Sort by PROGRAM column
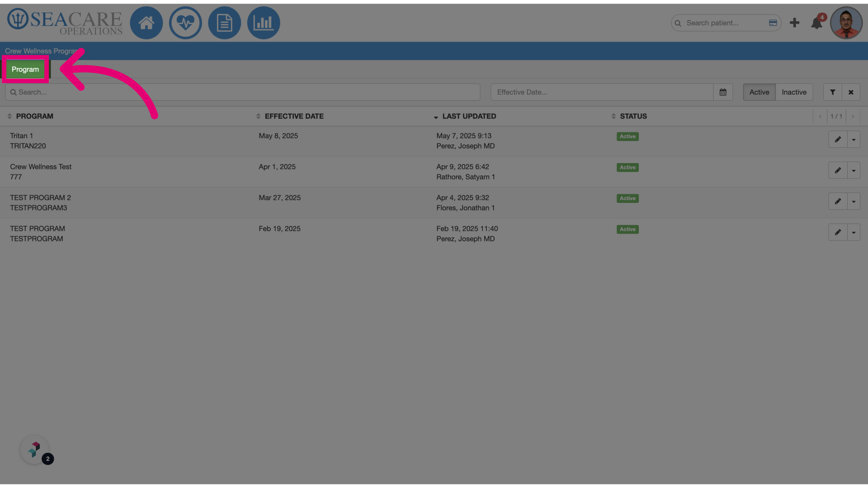 pyautogui.click(x=30, y=116)
